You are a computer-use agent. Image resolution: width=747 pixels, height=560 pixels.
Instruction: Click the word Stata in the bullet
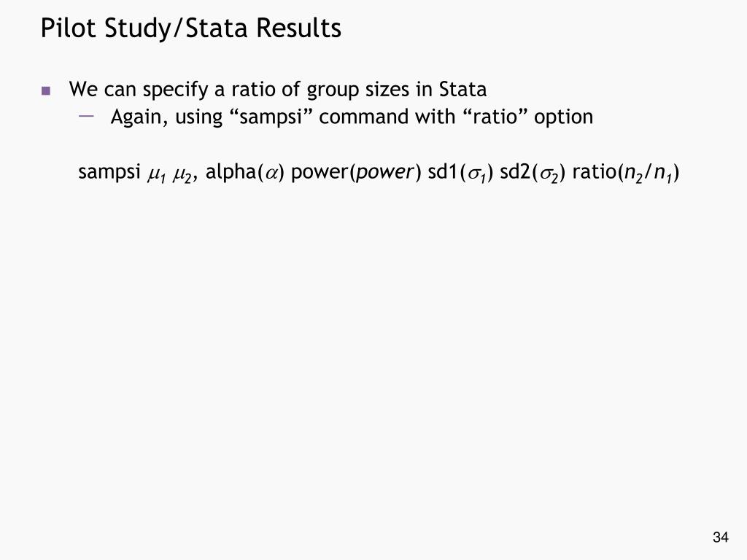point(462,90)
